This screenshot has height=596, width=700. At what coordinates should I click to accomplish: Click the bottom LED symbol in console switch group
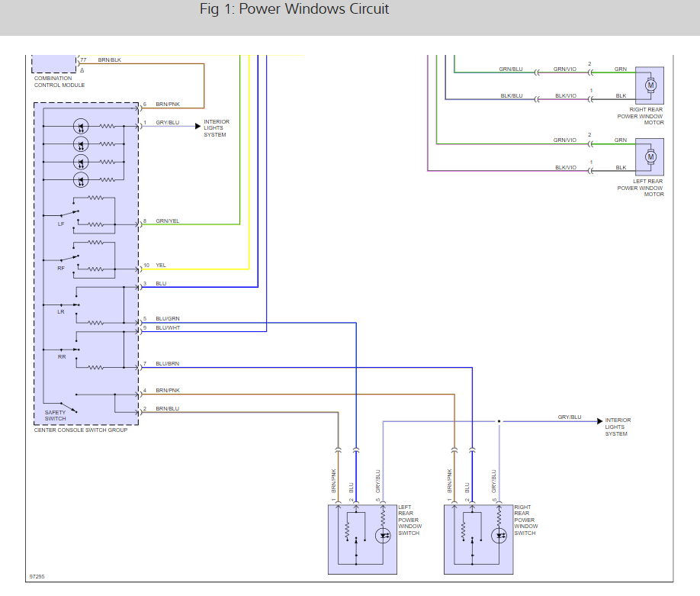(x=81, y=180)
